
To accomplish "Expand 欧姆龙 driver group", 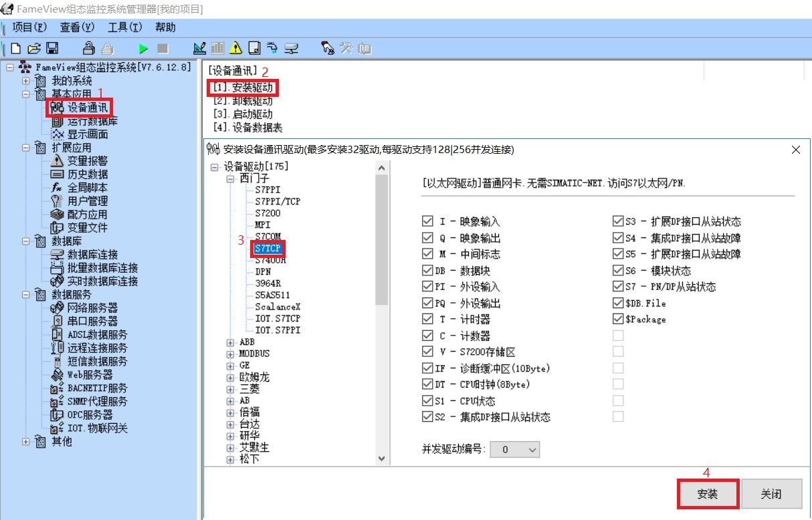I will tap(230, 378).
